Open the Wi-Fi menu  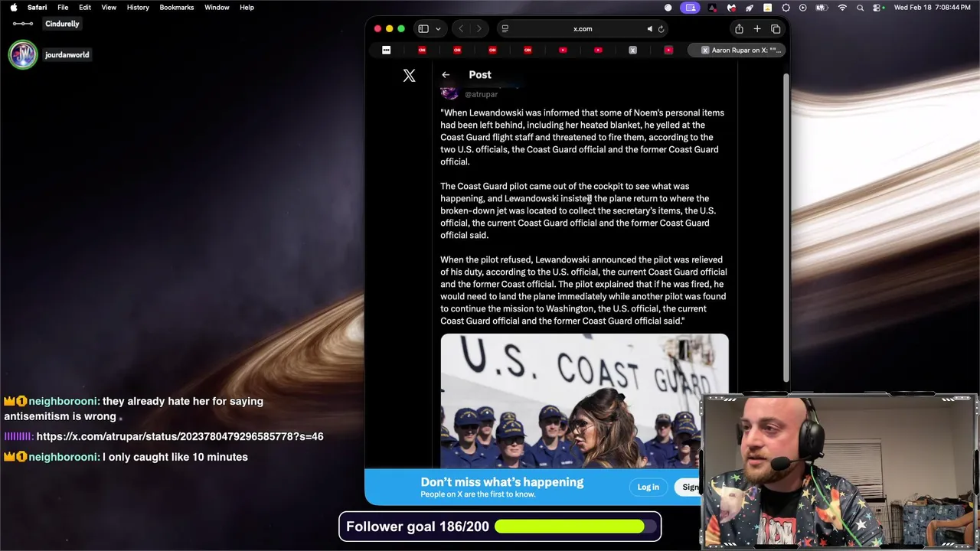(843, 8)
